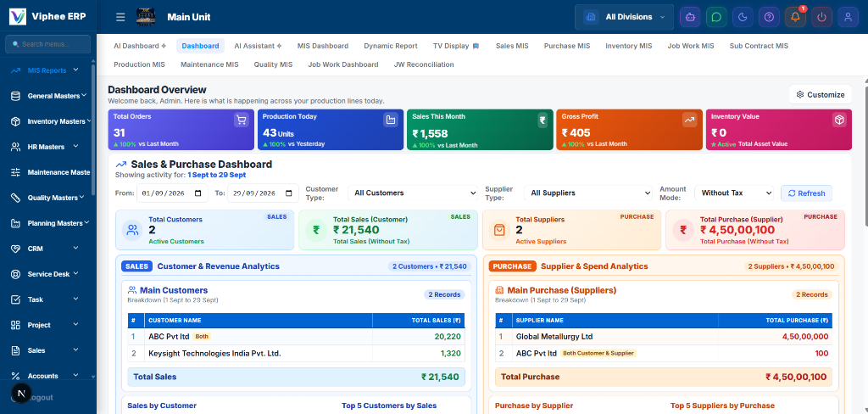Go to the Purchase MIS tab
868x414 pixels.
pyautogui.click(x=567, y=46)
